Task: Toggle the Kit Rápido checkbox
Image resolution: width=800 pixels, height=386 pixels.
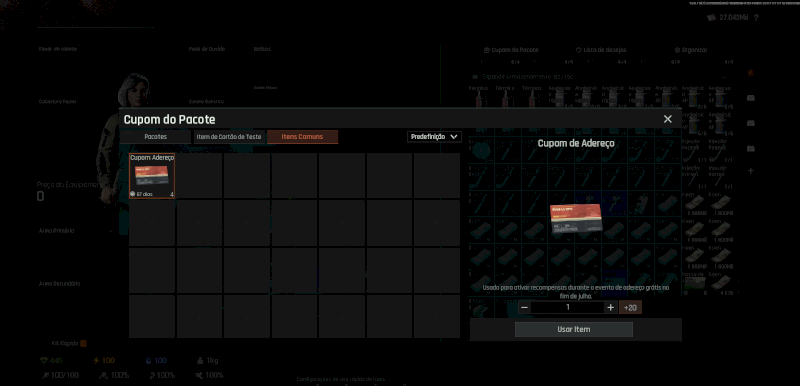Action: point(83,344)
